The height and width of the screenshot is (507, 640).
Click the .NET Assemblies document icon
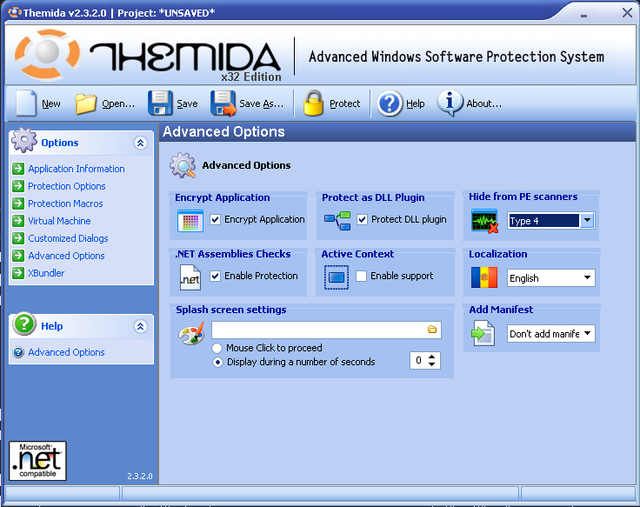click(x=190, y=278)
